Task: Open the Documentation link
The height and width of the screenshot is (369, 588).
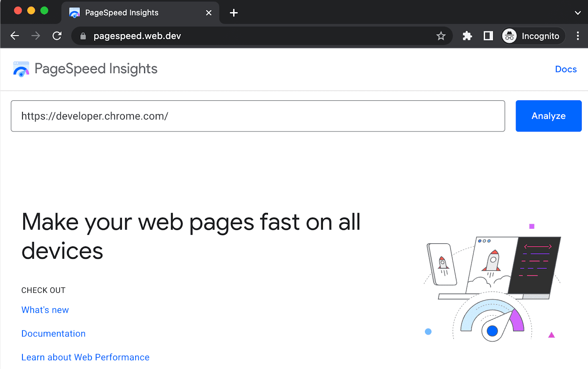Action: [x=53, y=334]
